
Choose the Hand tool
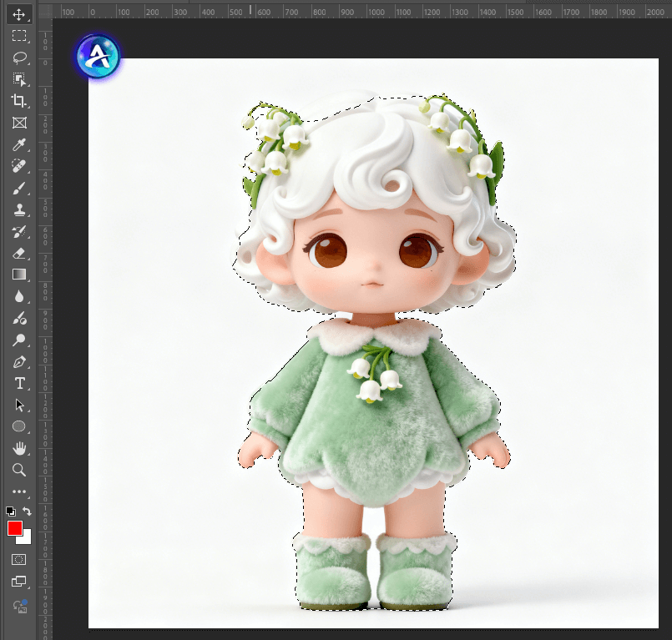[19, 449]
